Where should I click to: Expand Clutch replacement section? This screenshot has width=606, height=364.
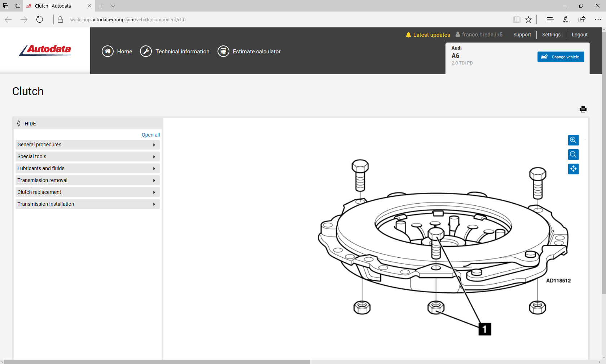coord(88,192)
